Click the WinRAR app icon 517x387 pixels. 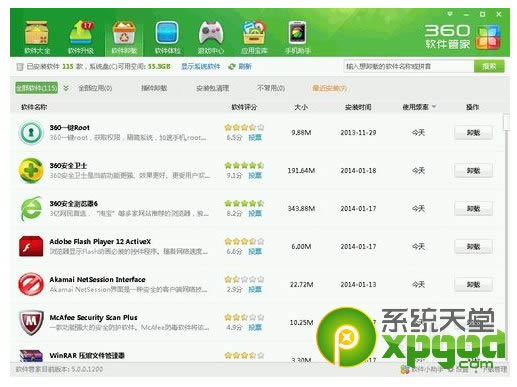tap(31, 356)
